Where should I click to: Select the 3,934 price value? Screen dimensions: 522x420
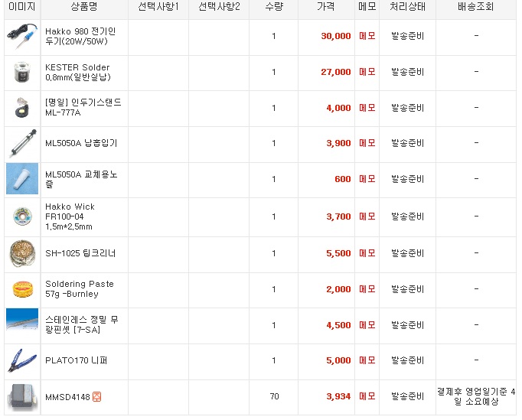pos(338,396)
